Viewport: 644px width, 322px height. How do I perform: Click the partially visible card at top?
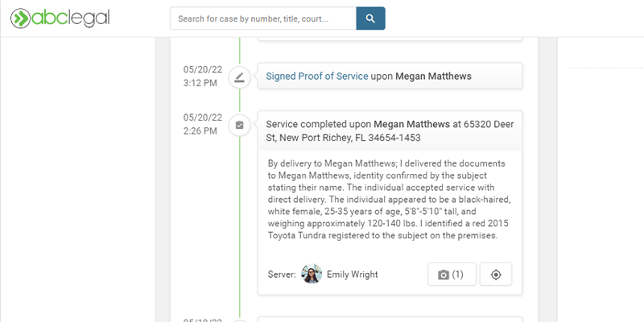pos(390,37)
